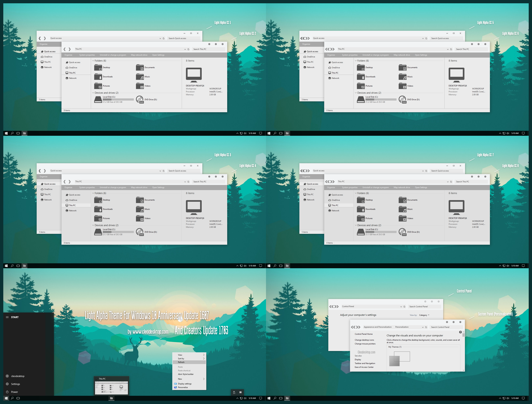Click the search field in Adjust your computer's settings window
The height and width of the screenshot is (404, 532).
tap(424, 307)
